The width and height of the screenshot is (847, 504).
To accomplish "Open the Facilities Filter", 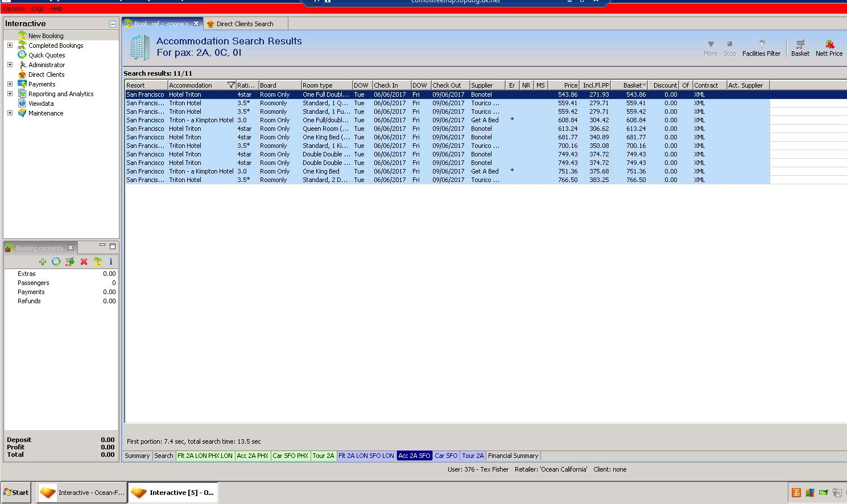I will tap(761, 48).
